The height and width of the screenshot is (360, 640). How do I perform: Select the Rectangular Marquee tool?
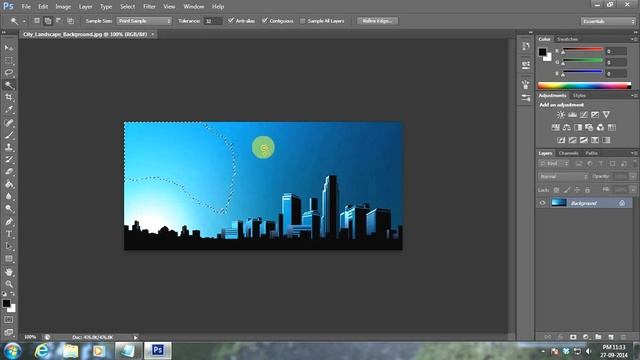click(9, 60)
